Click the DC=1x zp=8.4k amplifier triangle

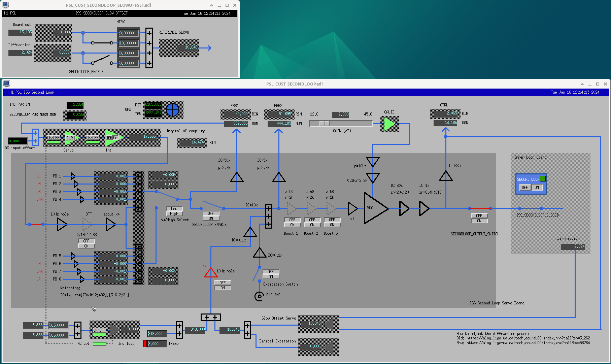point(424,208)
